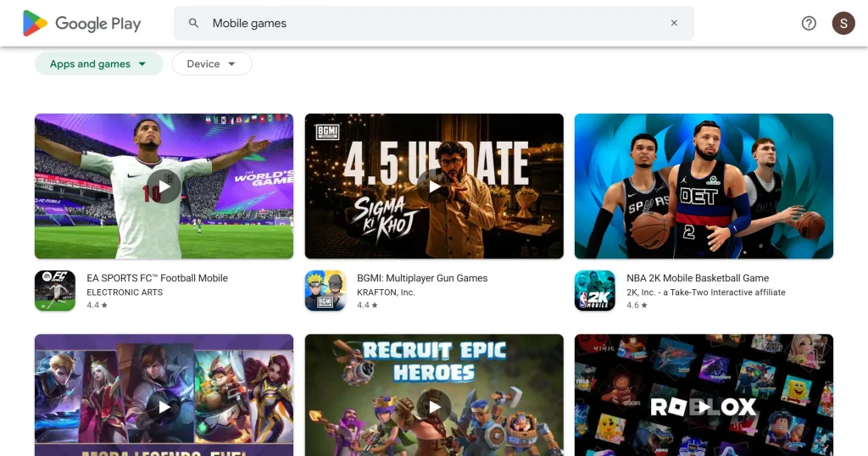868x456 pixels.
Task: Play the Roblox trailer video
Action: [704, 408]
